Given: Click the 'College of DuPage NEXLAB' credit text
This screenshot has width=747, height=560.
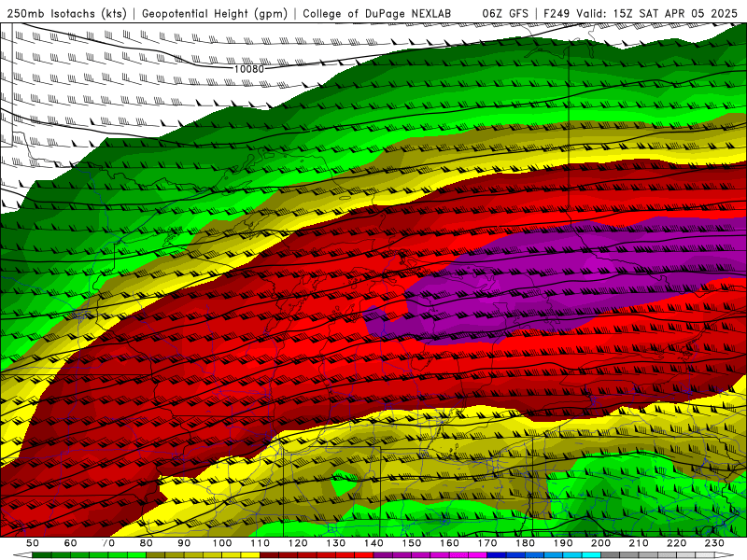Looking at the screenshot, I should (x=377, y=14).
